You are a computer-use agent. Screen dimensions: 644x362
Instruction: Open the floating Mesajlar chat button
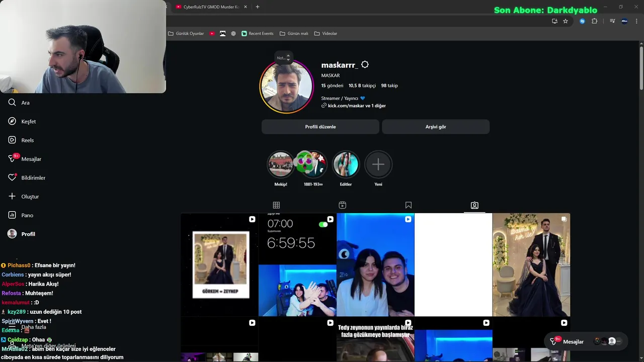pyautogui.click(x=587, y=341)
